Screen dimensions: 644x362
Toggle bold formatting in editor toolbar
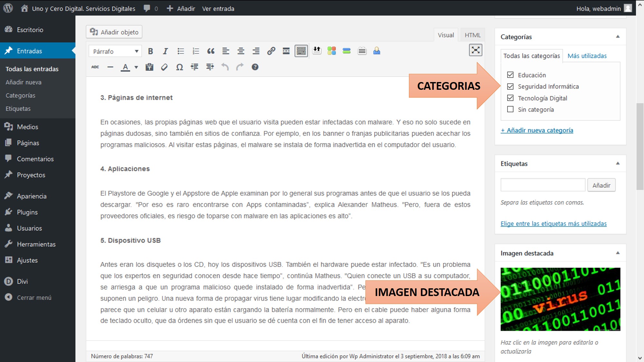click(x=150, y=51)
